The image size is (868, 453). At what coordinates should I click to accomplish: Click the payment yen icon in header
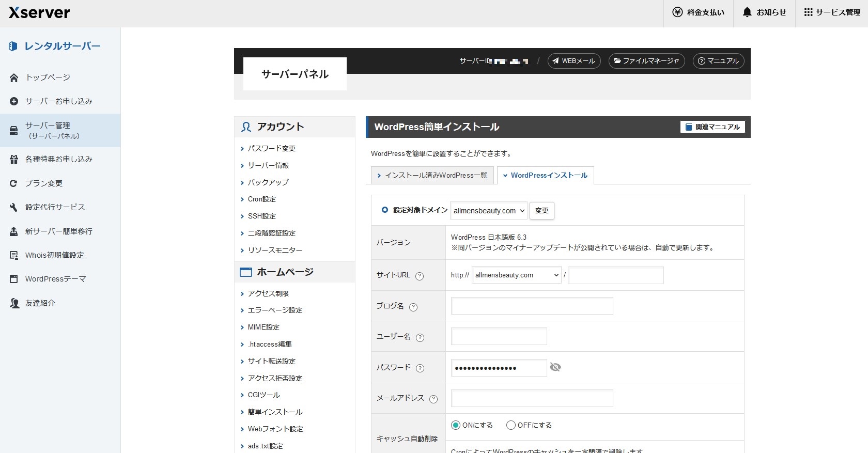click(x=677, y=12)
